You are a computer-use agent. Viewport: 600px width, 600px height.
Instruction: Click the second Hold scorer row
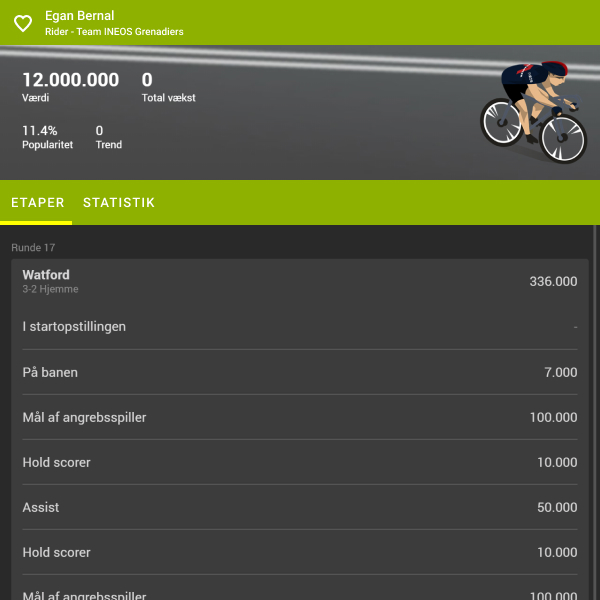[300, 552]
